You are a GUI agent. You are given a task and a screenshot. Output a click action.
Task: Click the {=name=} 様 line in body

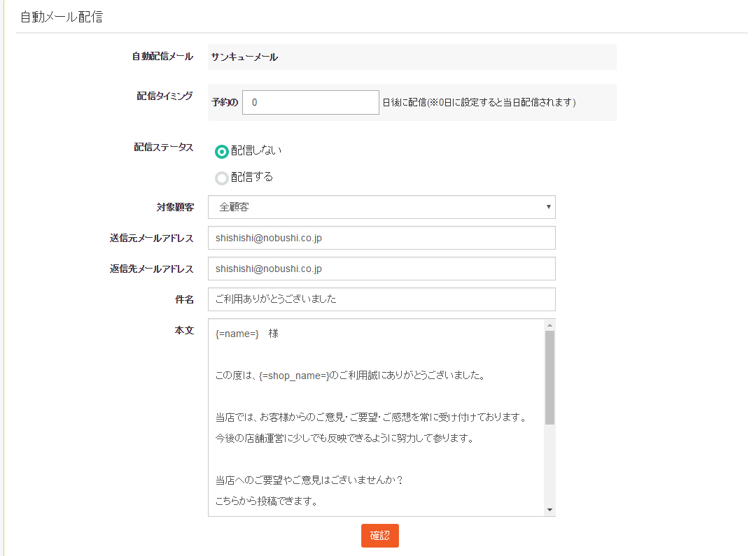tap(247, 334)
